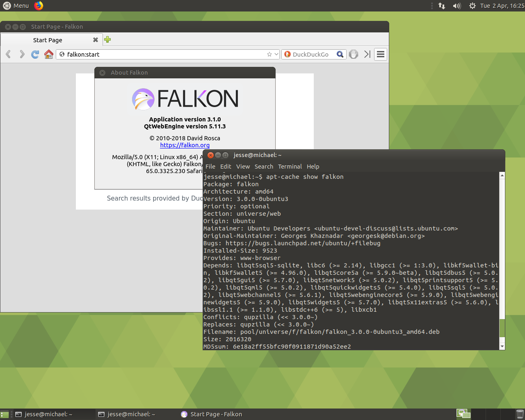Viewport: 525px width, 420px height.
Task: Open the Falkon home page icon
Action: (x=49, y=54)
